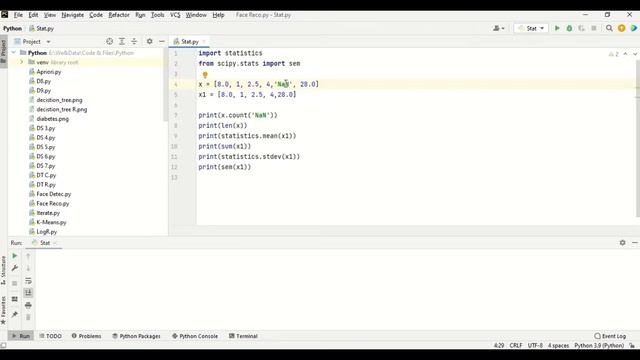Open Apriori.py in project tree
640x360 pixels.
pyautogui.click(x=49, y=71)
